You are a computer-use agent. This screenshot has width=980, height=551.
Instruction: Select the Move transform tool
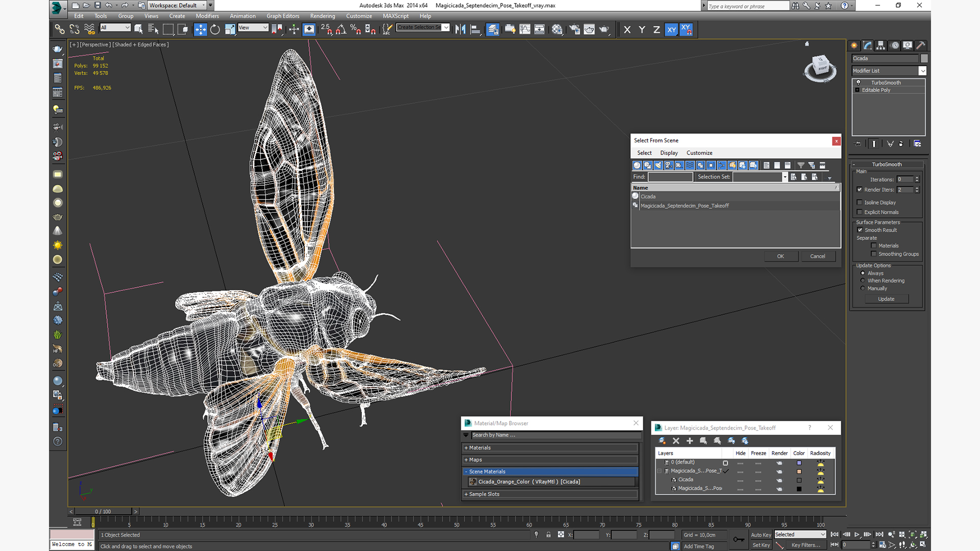coord(200,30)
